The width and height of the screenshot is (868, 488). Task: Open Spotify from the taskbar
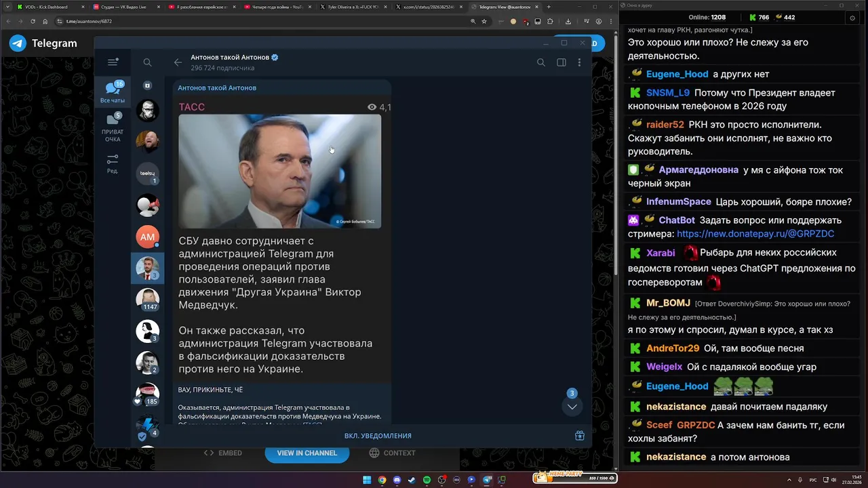[427, 480]
